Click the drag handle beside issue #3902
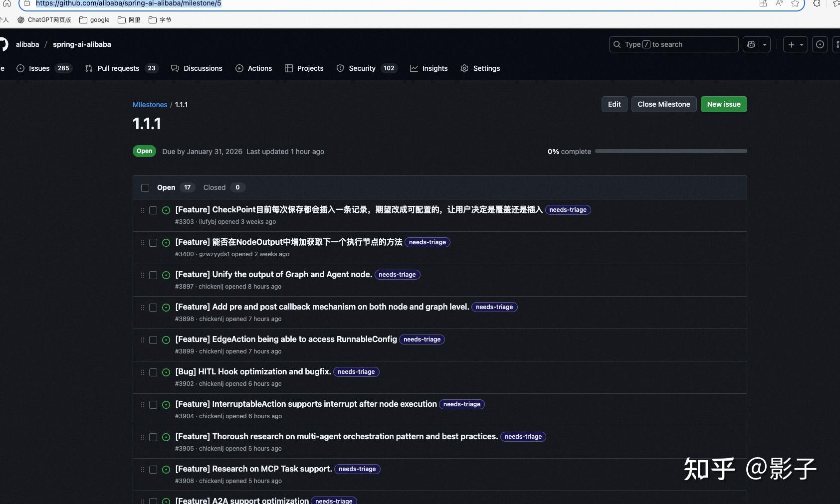The width and height of the screenshot is (840, 504). tap(142, 372)
